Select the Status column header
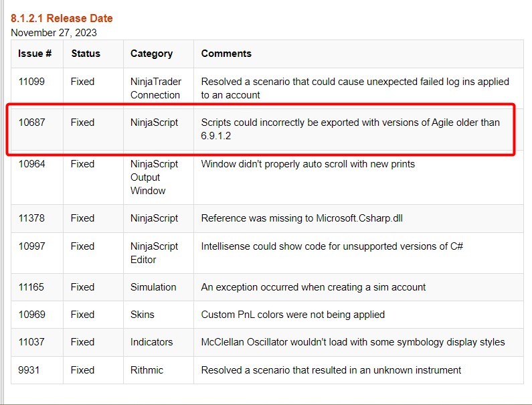Viewport: 532px width, 405px height. pyautogui.click(x=86, y=54)
